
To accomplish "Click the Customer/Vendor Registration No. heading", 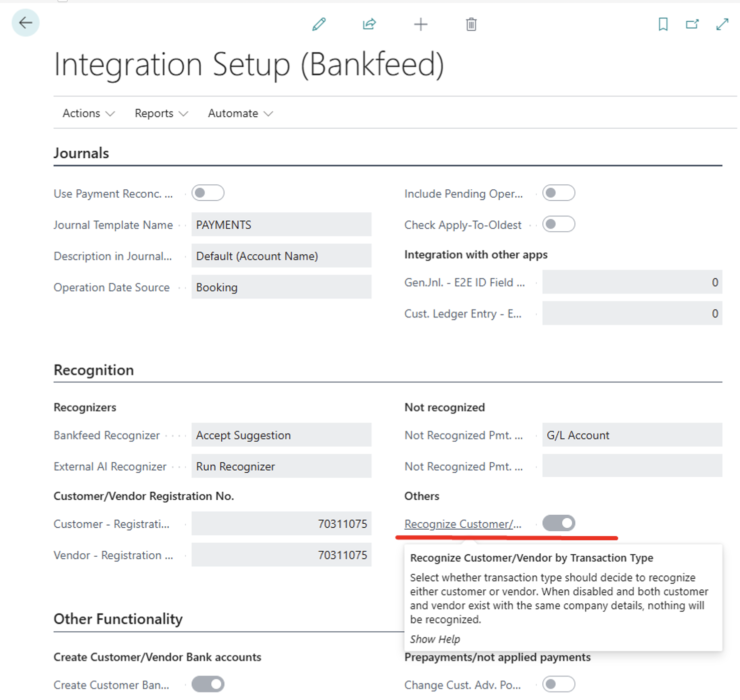I will (144, 496).
